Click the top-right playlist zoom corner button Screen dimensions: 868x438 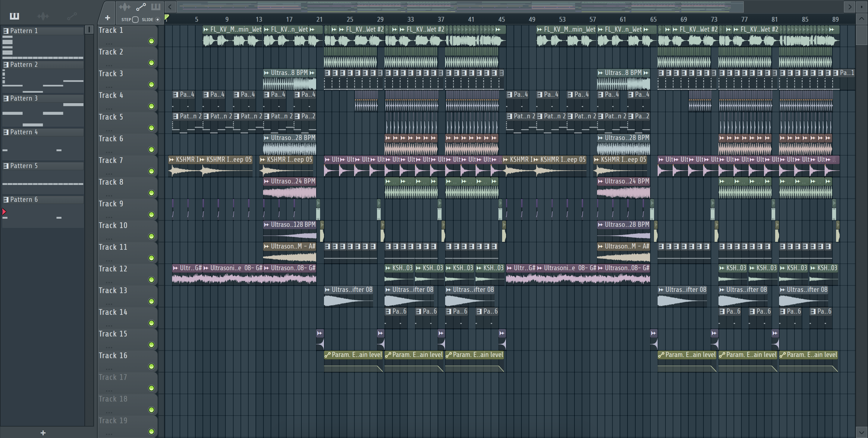(x=861, y=7)
